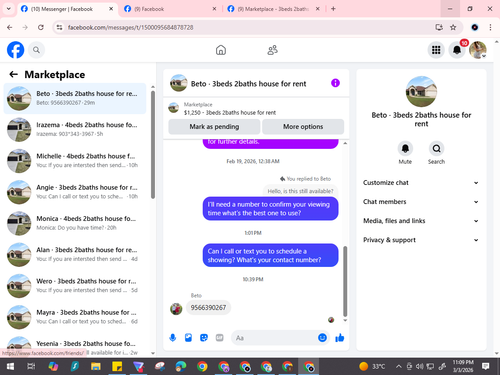
Task: Open a new browser tab
Action: click(x=333, y=9)
